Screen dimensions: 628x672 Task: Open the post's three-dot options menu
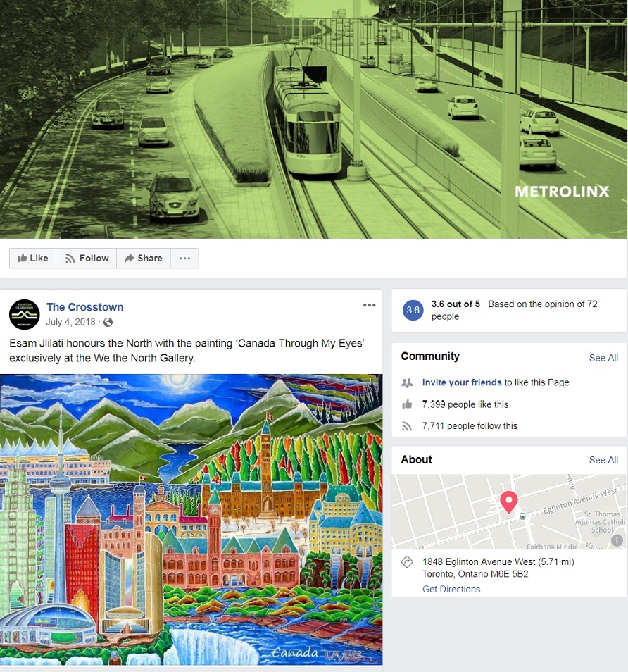[x=369, y=305]
